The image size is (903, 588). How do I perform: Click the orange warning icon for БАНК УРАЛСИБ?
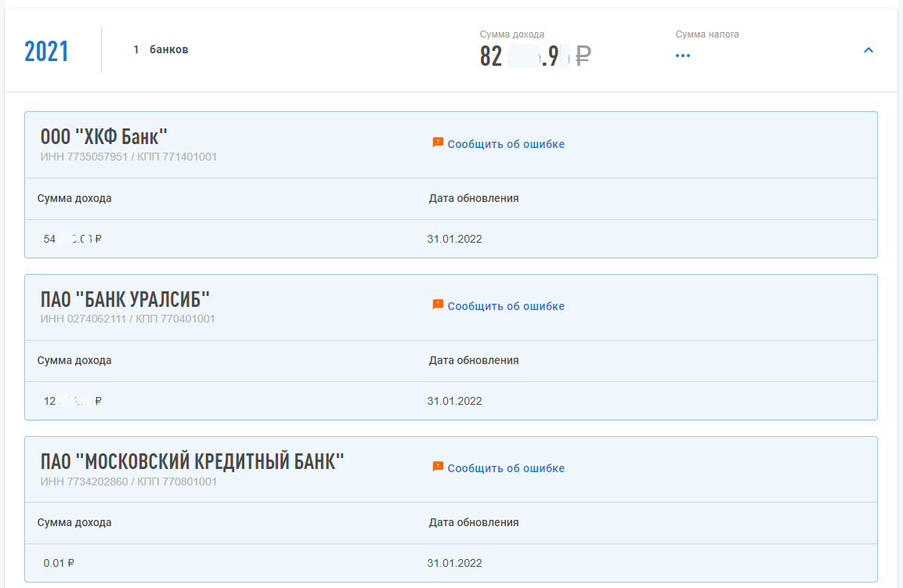click(438, 305)
